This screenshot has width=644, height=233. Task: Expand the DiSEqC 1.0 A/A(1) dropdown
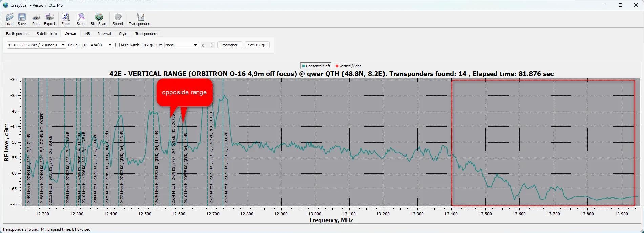[101, 45]
